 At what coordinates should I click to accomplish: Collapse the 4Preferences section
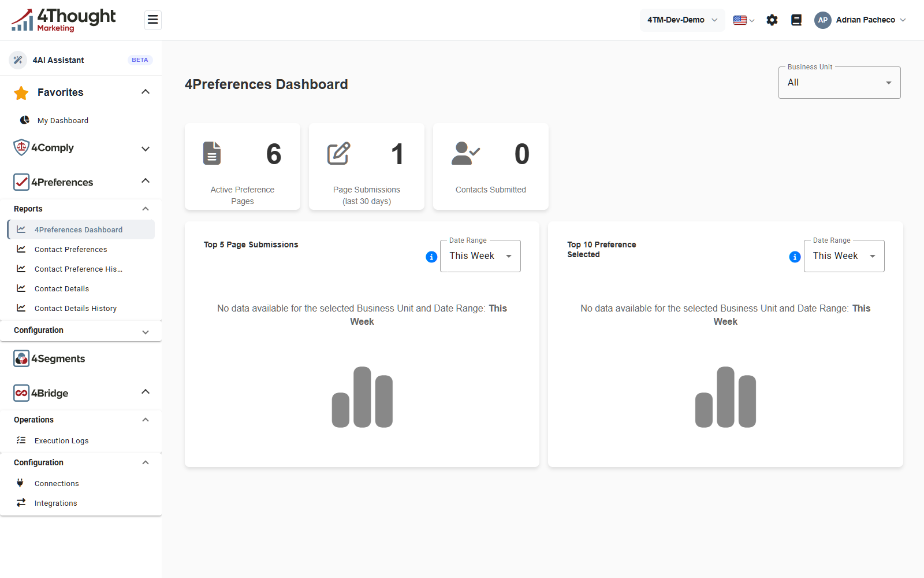146,181
